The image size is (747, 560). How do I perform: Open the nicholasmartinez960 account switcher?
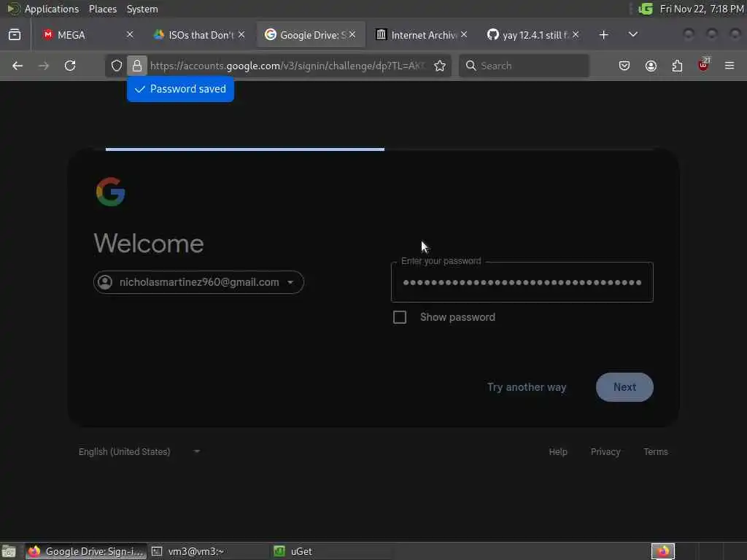point(198,282)
